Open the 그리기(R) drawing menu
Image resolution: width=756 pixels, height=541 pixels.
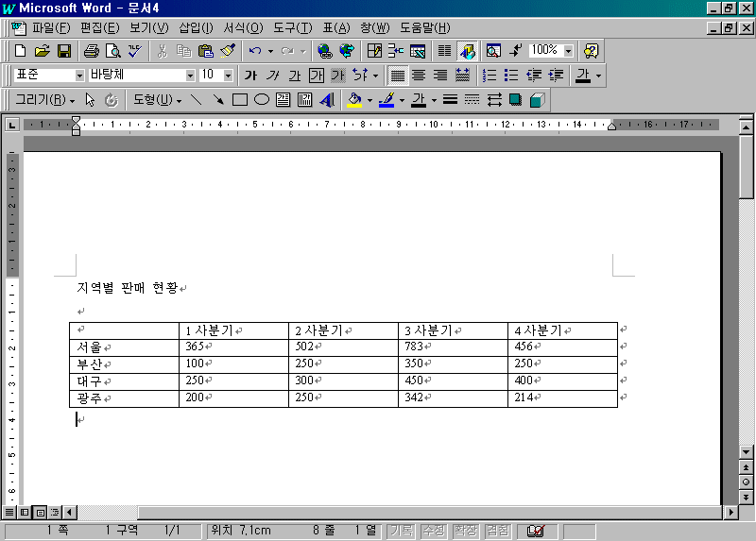[44, 100]
